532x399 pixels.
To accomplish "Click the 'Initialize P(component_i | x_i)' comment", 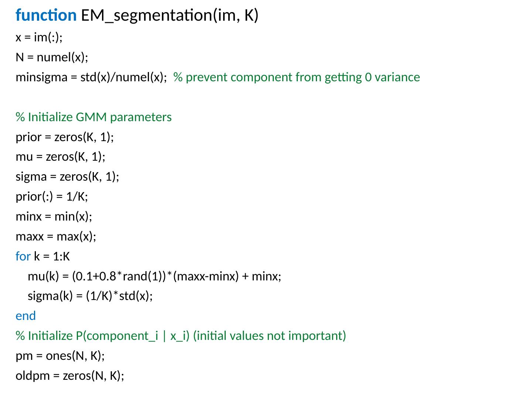I will 181,336.
